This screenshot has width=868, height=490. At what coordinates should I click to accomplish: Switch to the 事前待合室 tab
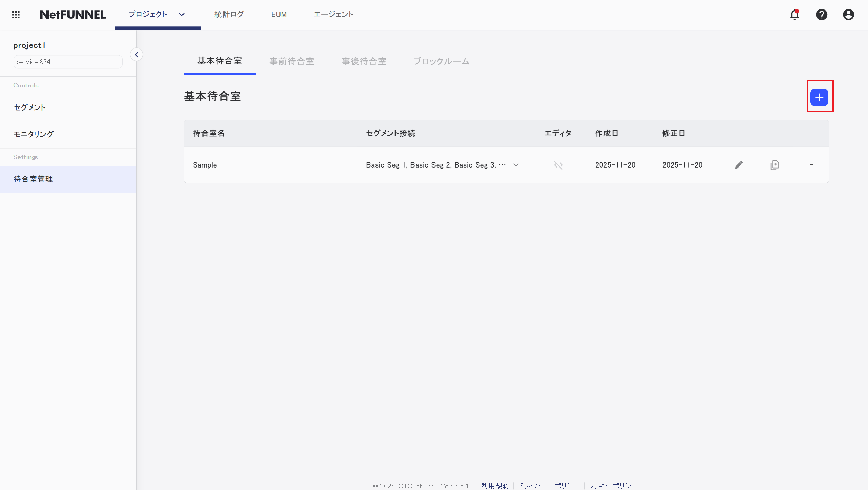[x=291, y=61]
